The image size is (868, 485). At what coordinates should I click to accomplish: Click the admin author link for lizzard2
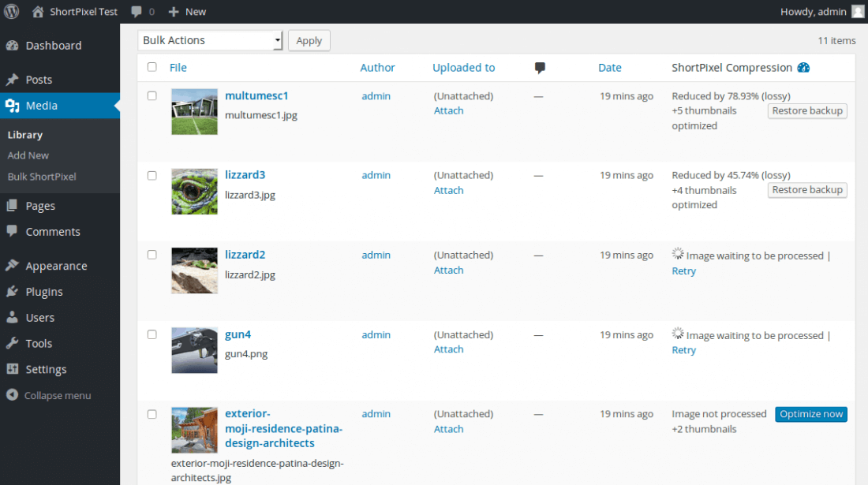376,255
